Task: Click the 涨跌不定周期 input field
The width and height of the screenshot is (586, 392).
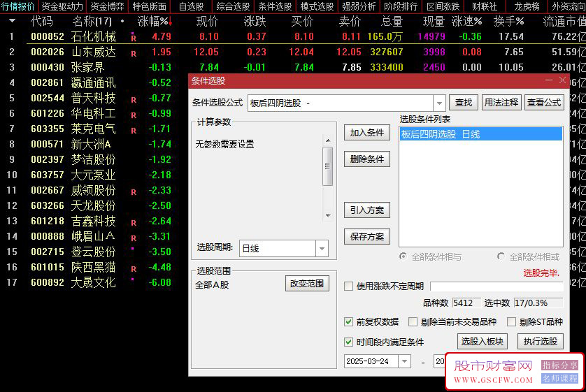Action: click(496, 286)
